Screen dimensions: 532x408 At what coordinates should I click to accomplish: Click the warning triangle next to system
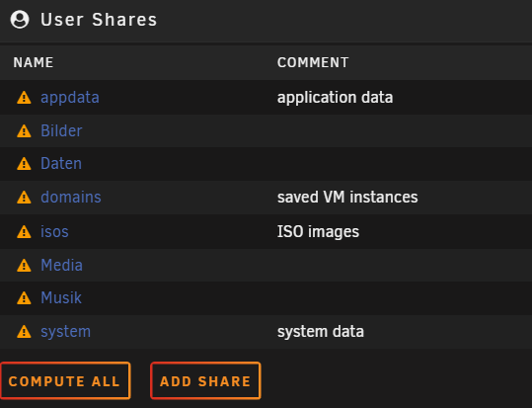coord(24,332)
